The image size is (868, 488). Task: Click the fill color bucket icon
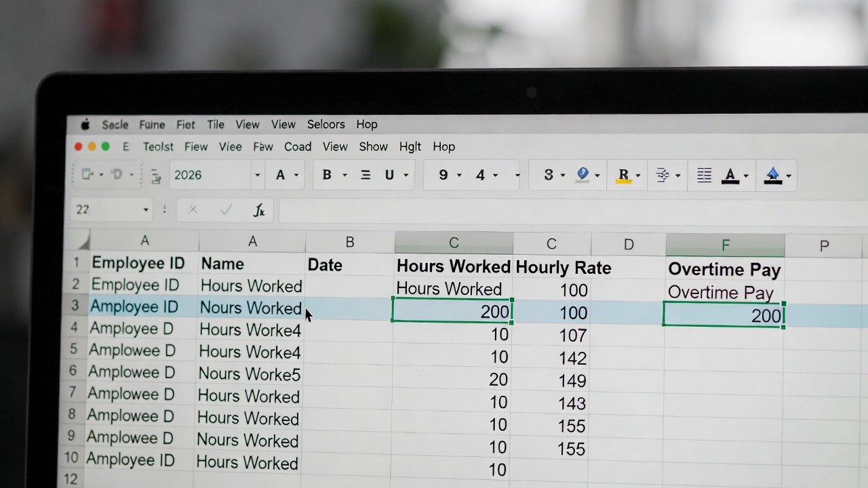(772, 176)
